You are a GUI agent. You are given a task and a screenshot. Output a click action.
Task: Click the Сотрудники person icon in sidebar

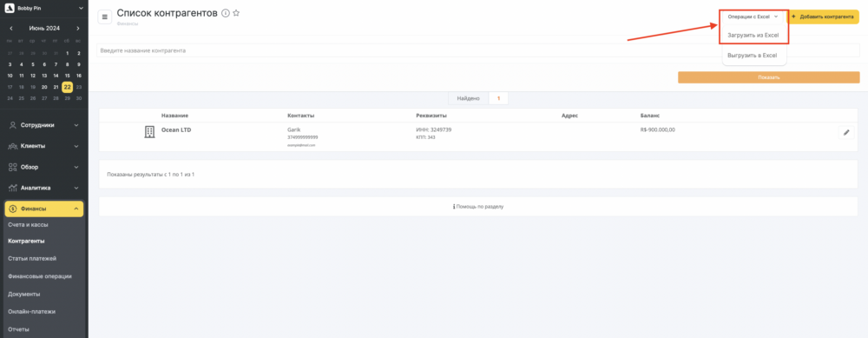click(x=13, y=125)
